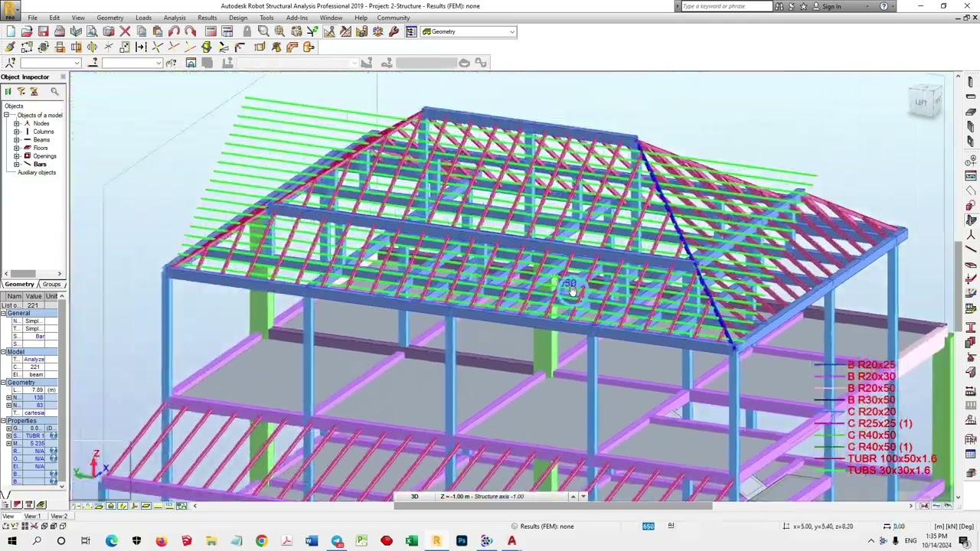The image size is (980, 551).
Task: Expand the Openings tree item
Action: point(17,156)
